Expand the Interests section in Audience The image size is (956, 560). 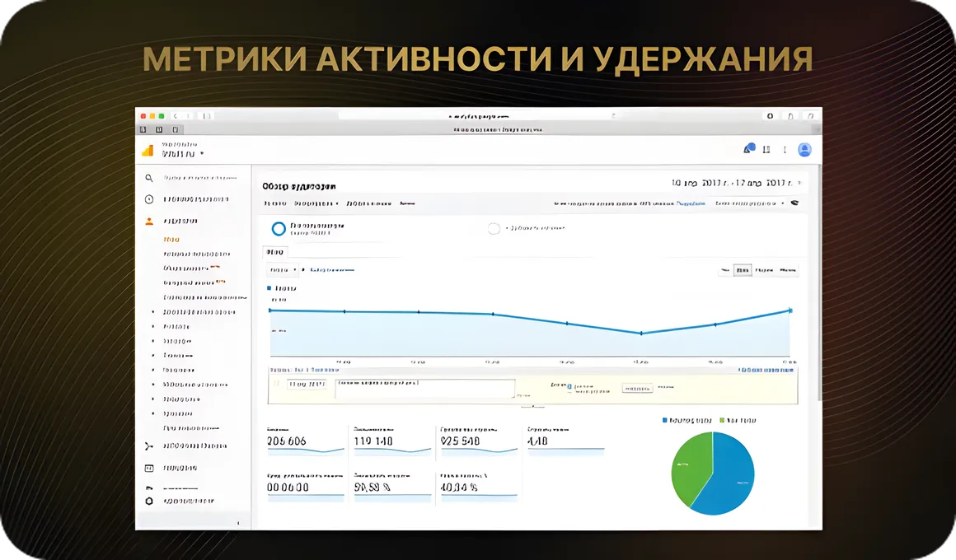coord(177,327)
